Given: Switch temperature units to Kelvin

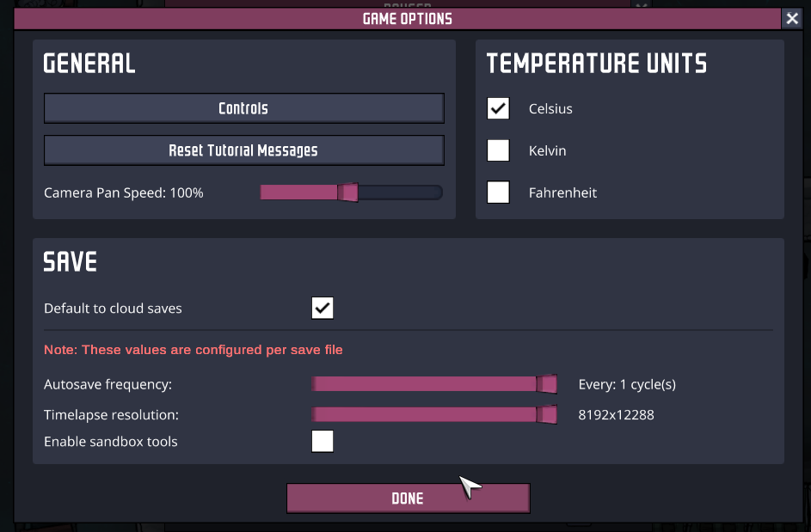Looking at the screenshot, I should (498, 150).
